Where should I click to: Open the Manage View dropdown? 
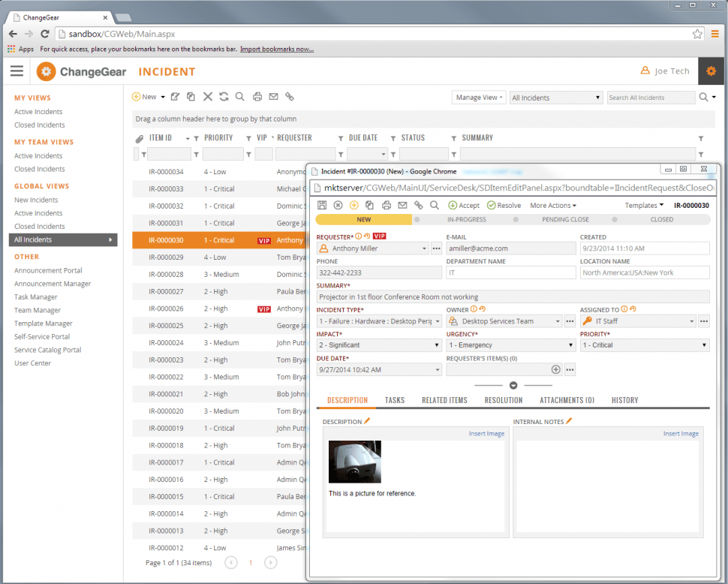pyautogui.click(x=479, y=98)
